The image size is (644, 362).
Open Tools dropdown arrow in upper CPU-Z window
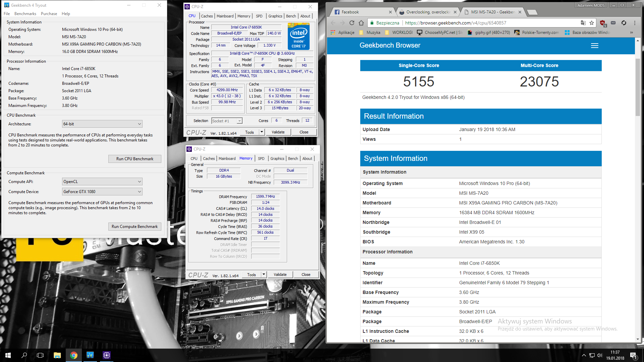click(x=262, y=132)
